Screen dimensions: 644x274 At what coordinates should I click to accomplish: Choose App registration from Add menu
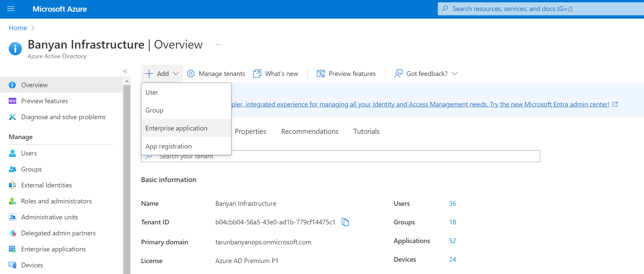tap(186, 146)
